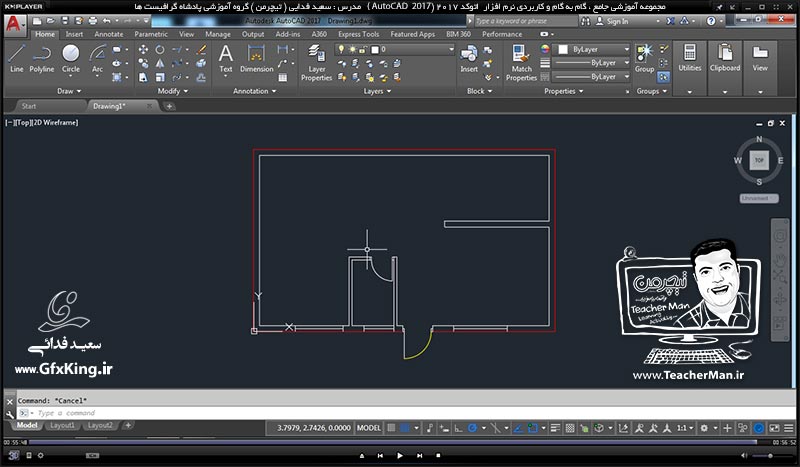Toggle lineweight display in status bar
Viewport: 800px width, 467px height.
coord(555,428)
